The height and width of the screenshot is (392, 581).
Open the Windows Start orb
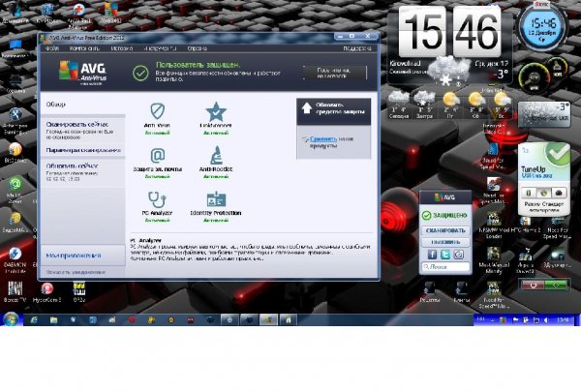pyautogui.click(x=11, y=319)
